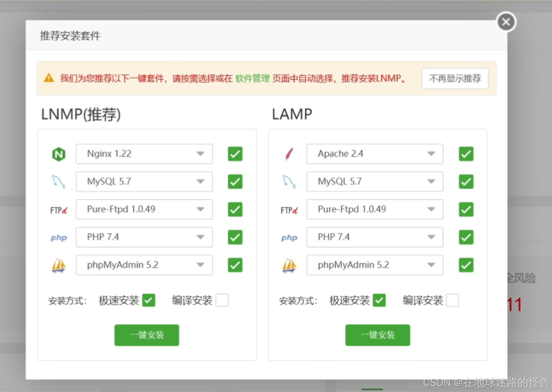Enable 编译安装 checkbox in LAMP

click(453, 300)
